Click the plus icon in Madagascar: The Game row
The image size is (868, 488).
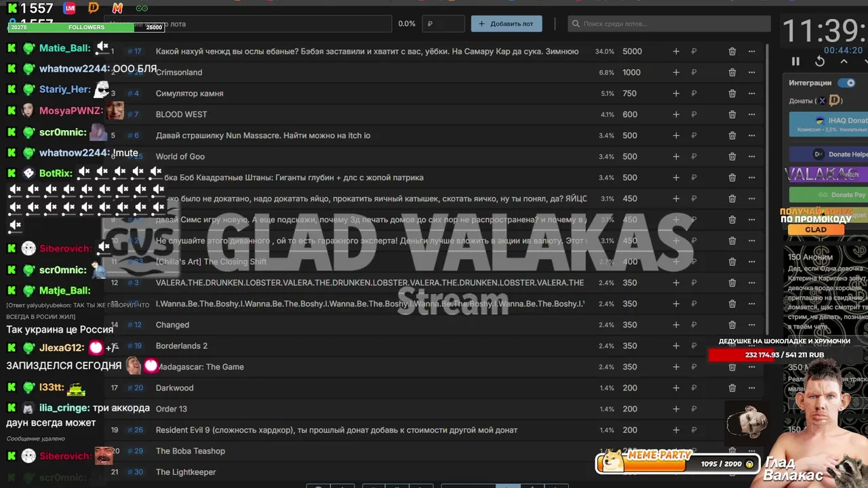[x=676, y=367]
